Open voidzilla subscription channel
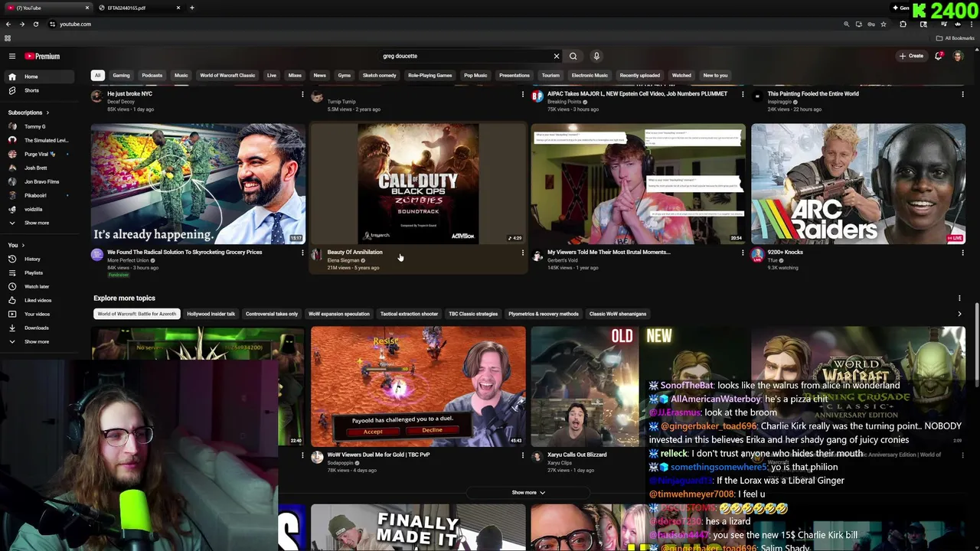Viewport: 980px width, 551px height. (33, 209)
